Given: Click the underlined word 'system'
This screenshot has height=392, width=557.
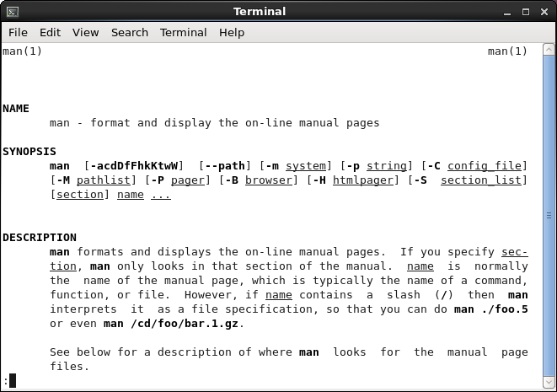Looking at the screenshot, I should [x=306, y=166].
